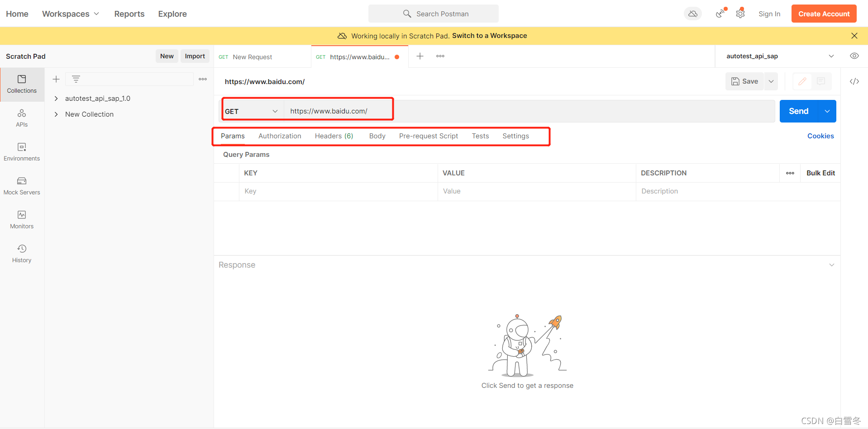The width and height of the screenshot is (868, 429).
Task: Click the request URL input field
Action: (529, 111)
